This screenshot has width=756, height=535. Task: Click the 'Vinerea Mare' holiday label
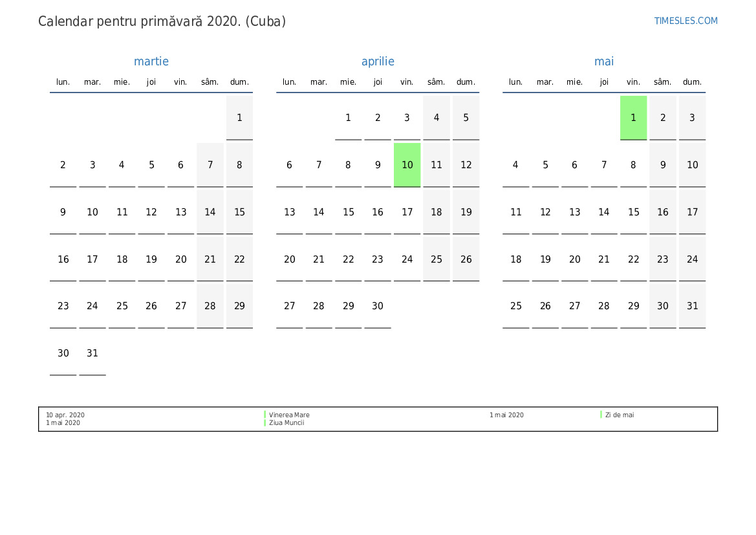[289, 415]
